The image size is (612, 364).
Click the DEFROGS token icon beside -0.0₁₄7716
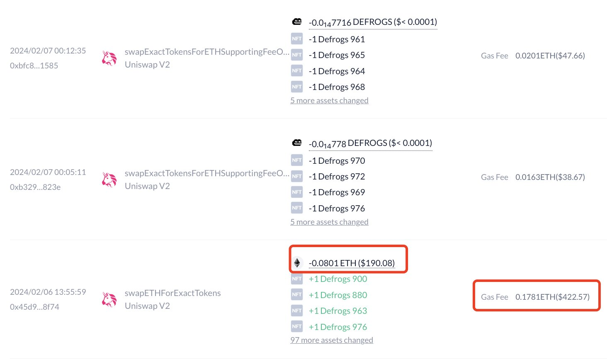(297, 22)
